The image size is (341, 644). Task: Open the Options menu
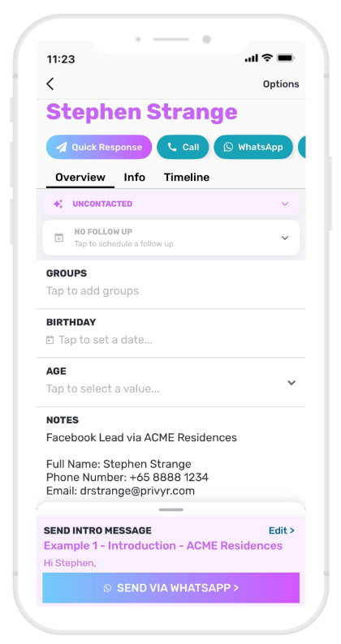click(x=281, y=84)
